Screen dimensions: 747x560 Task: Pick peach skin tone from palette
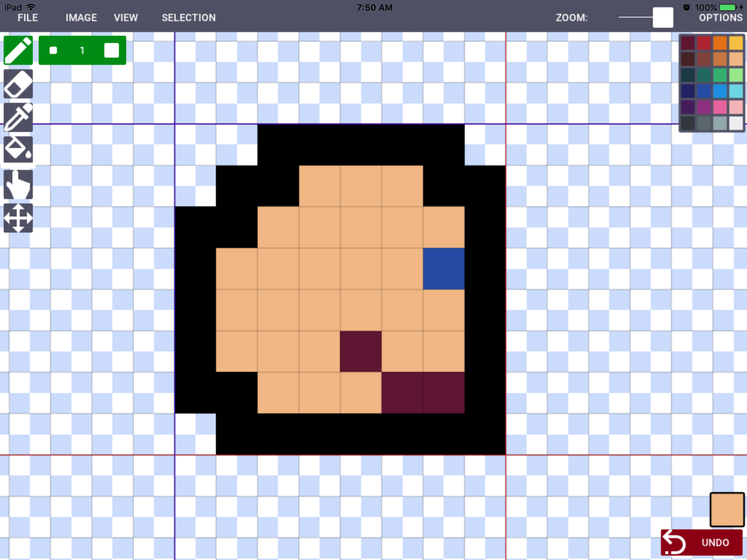coord(736,59)
